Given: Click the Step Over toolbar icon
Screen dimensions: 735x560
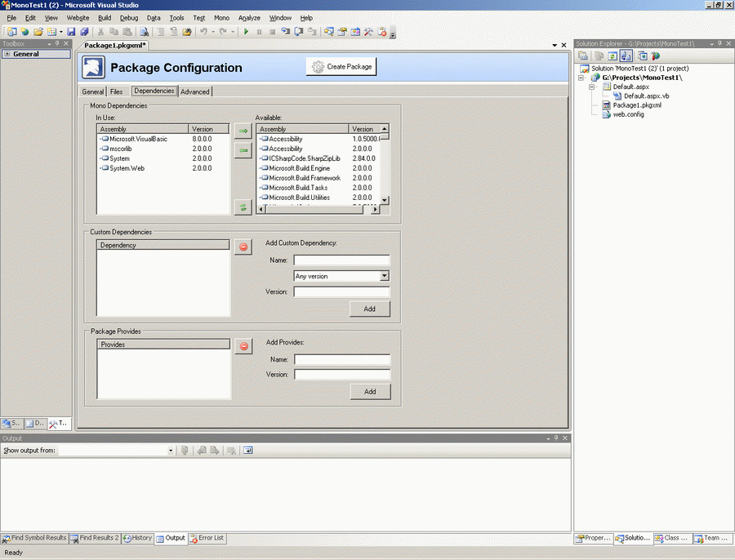Looking at the screenshot, I should (299, 32).
